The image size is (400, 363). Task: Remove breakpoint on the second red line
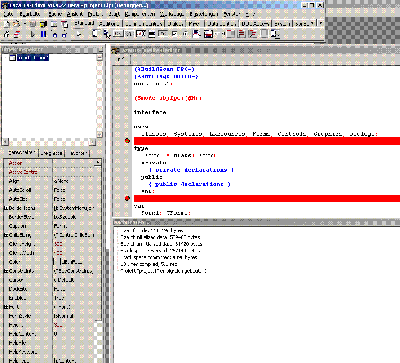click(x=127, y=198)
